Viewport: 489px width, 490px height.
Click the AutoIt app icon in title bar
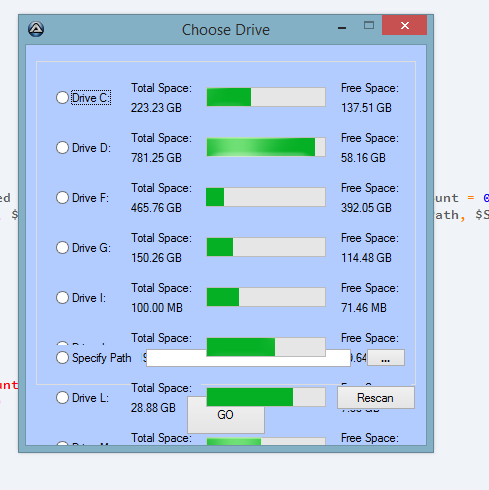tap(36, 29)
